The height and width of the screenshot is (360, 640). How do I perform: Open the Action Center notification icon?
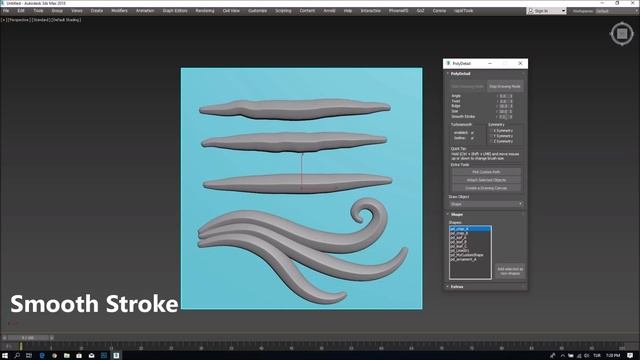click(630, 356)
